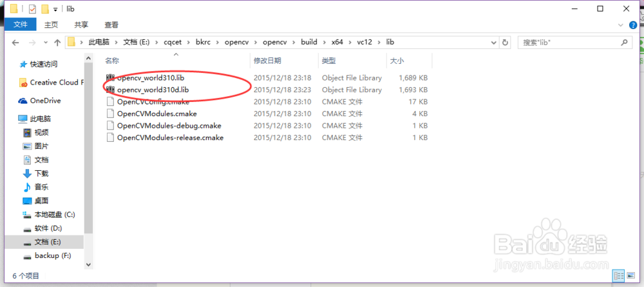This screenshot has height=287, width=644.
Task: Click 此电脑 in the address breadcrumb
Action: 100,42
